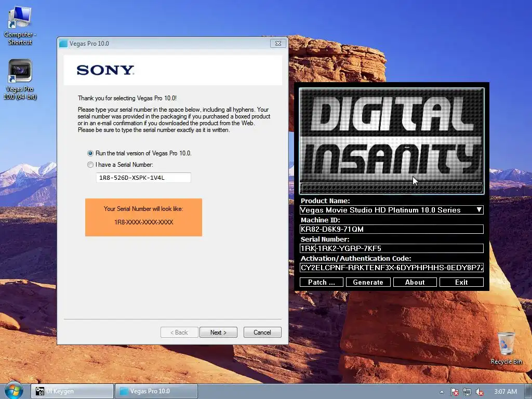Screen dimensions: 532x399
Task: Select I have a Serial Number option
Action: pyautogui.click(x=90, y=165)
